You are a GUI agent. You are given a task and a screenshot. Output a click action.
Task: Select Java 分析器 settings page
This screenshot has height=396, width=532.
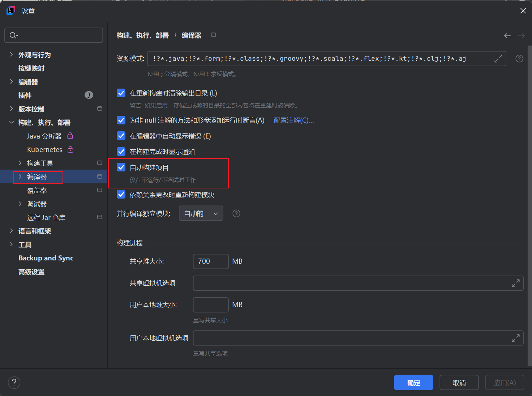[44, 136]
